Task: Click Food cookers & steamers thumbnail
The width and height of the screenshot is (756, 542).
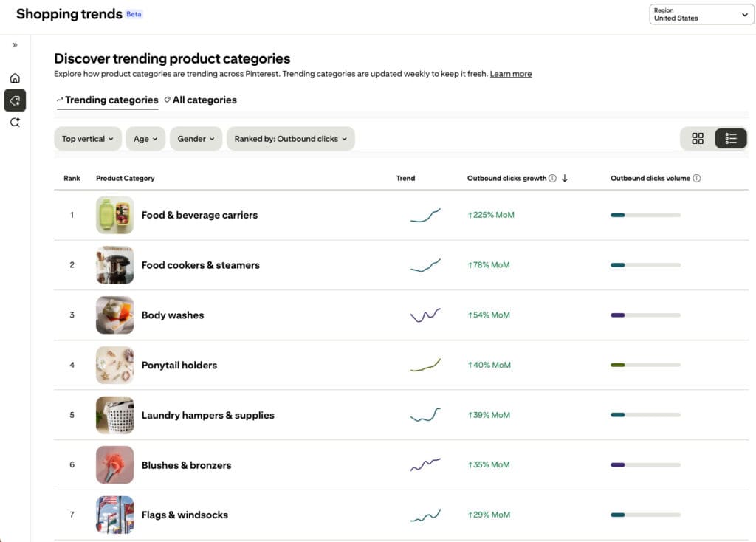Action: [x=114, y=265]
